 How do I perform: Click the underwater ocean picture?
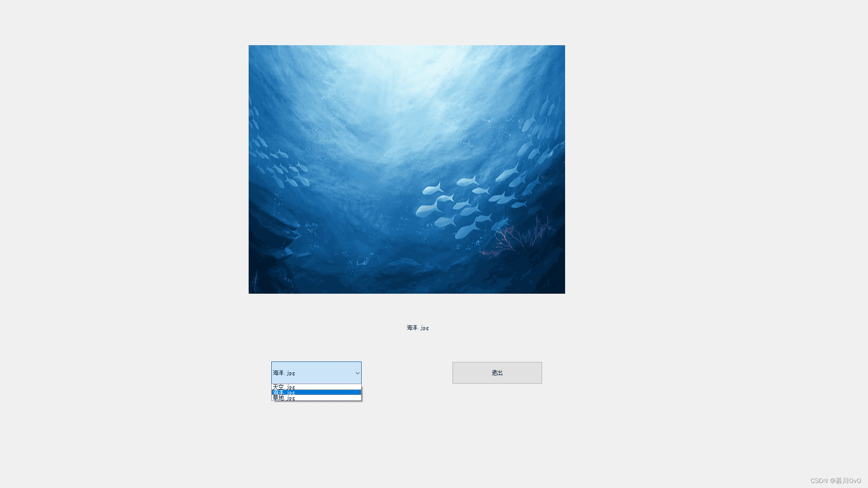pyautogui.click(x=407, y=169)
